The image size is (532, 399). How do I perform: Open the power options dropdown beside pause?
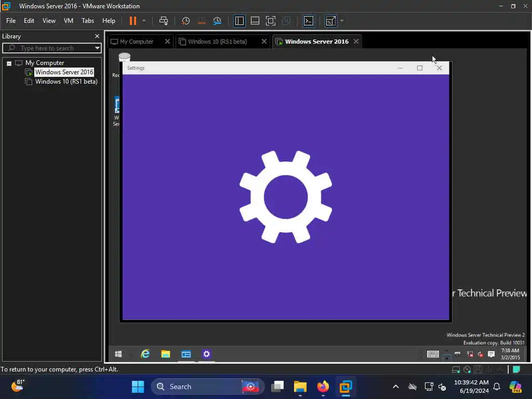coord(144,21)
